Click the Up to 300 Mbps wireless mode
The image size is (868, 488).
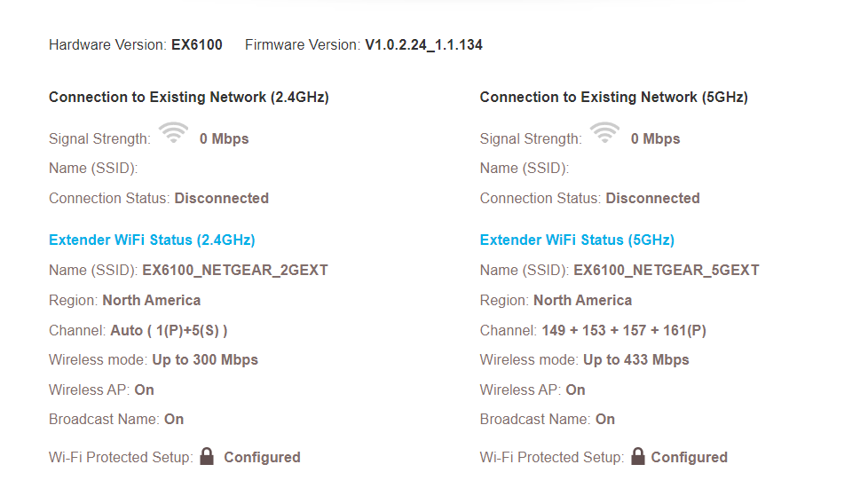[205, 360]
